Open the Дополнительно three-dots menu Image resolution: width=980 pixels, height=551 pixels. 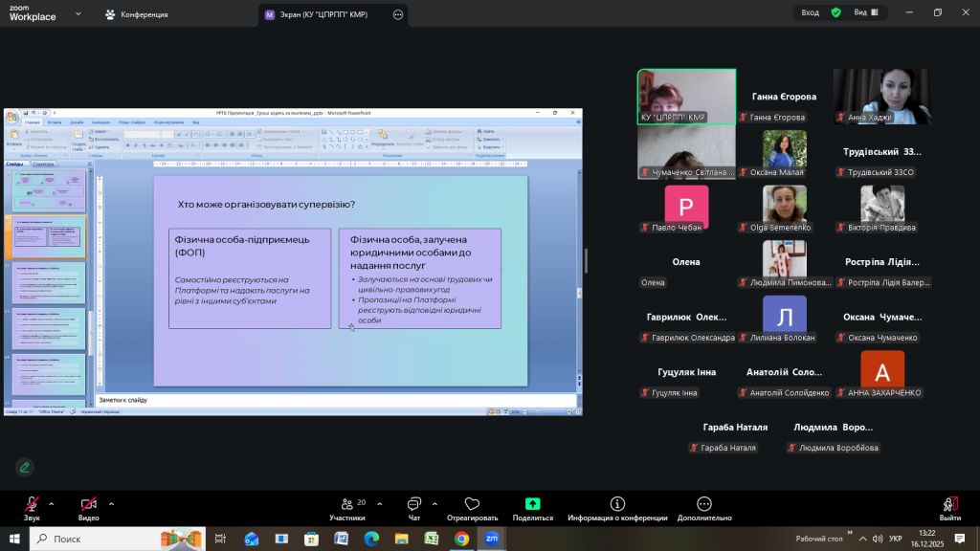tap(704, 504)
